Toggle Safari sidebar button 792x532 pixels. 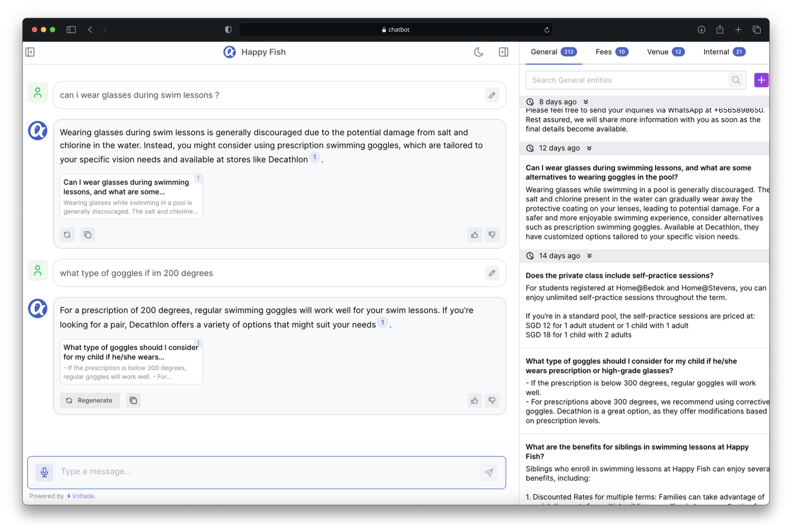[71, 29]
